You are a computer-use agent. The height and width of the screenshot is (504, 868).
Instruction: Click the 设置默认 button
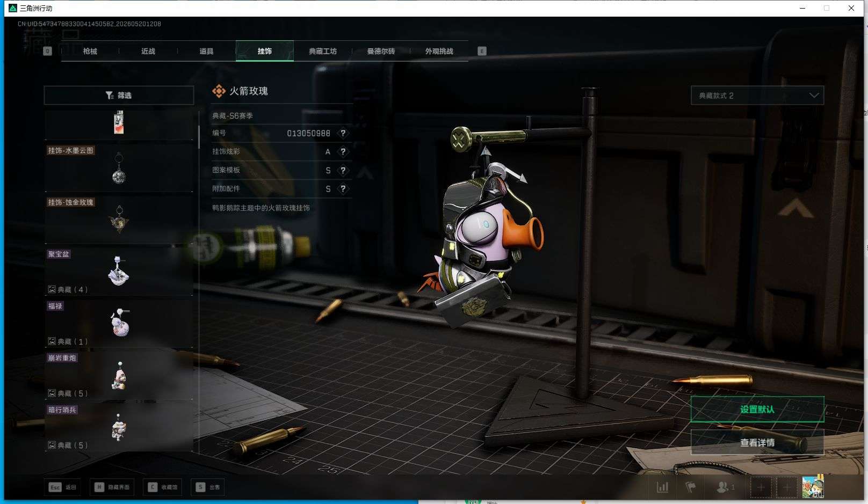[757, 410]
